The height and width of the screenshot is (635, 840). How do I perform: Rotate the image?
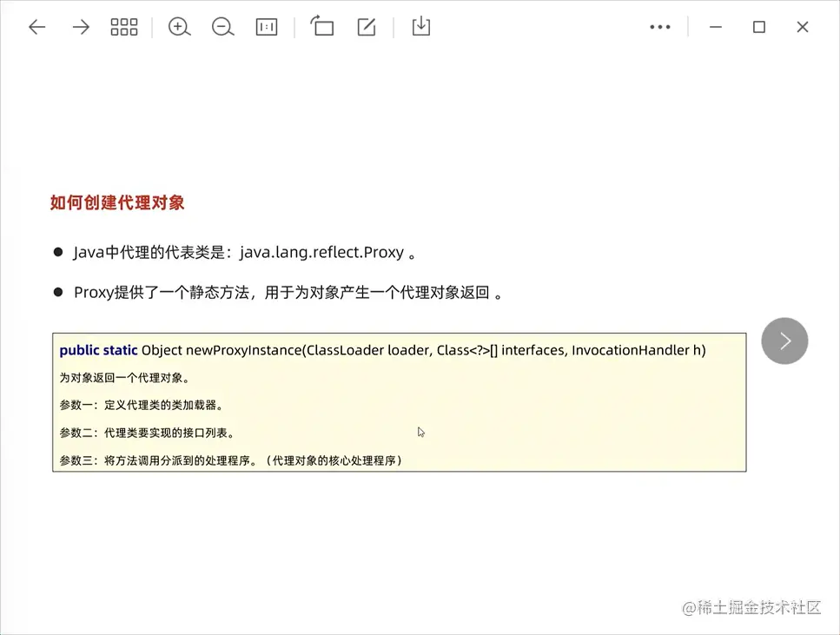click(x=322, y=26)
